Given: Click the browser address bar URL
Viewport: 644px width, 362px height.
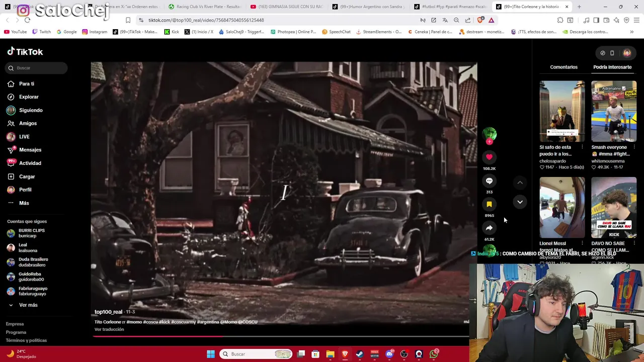Looking at the screenshot, I should click(x=206, y=20).
